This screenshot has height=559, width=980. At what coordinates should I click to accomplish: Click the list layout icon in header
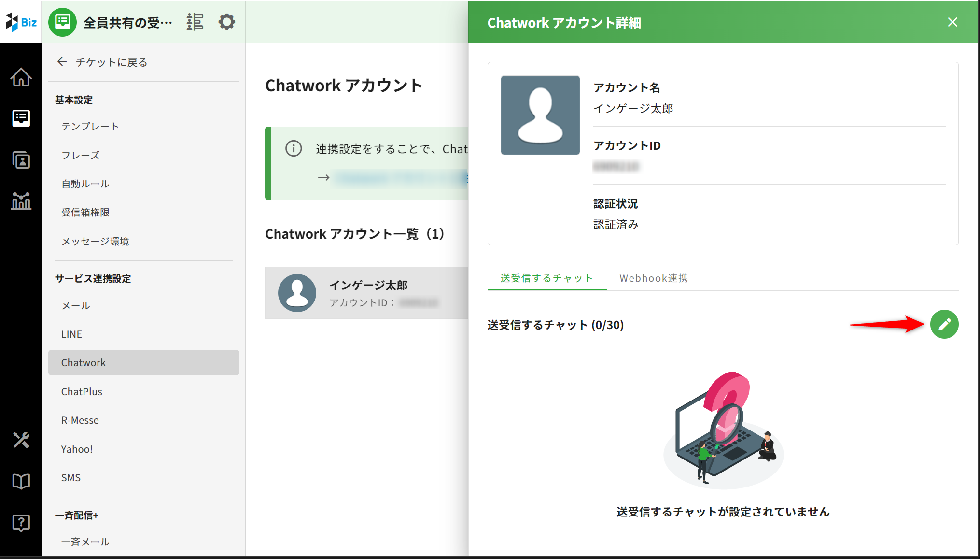pyautogui.click(x=195, y=22)
